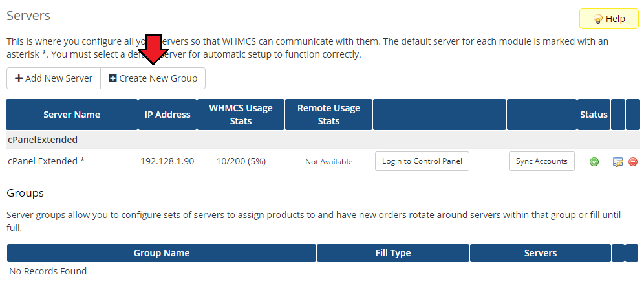Click the Not Available text
Image resolution: width=644 pixels, height=288 pixels.
pyautogui.click(x=328, y=162)
